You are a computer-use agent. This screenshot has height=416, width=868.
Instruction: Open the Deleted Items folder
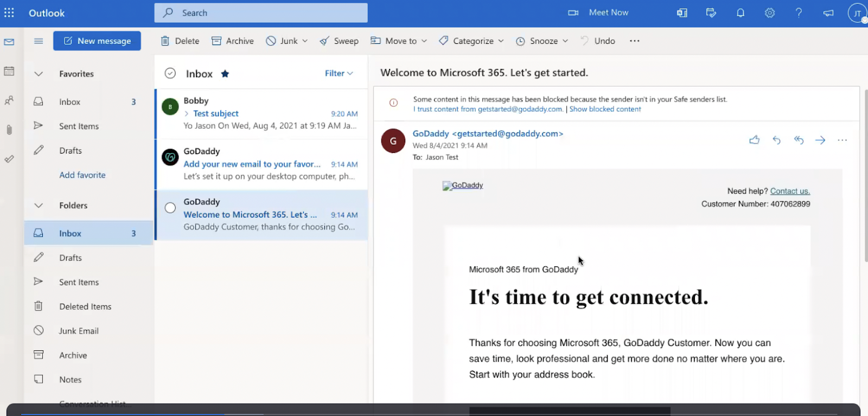(89, 306)
